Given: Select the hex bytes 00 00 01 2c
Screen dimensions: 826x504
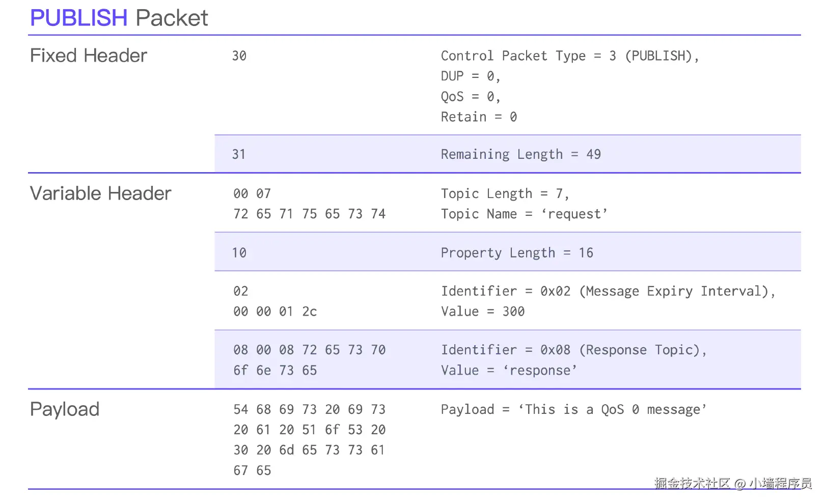Looking at the screenshot, I should coord(275,312).
